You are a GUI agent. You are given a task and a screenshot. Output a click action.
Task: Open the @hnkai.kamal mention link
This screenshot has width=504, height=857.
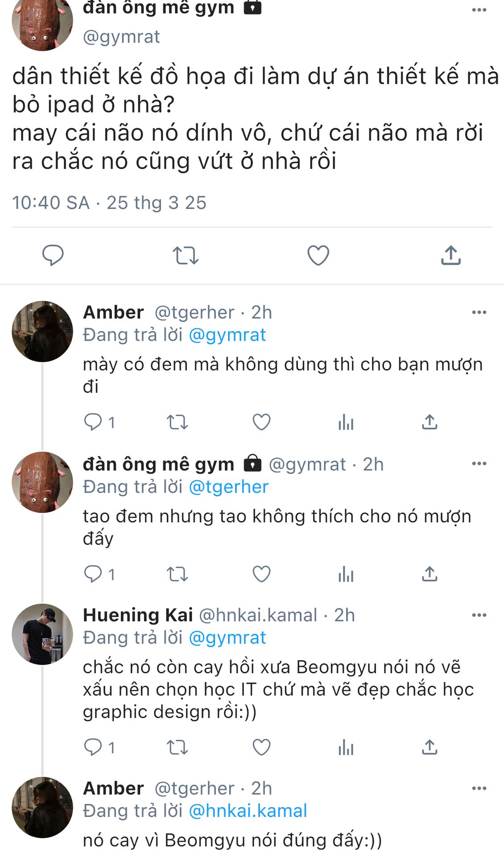point(248,811)
